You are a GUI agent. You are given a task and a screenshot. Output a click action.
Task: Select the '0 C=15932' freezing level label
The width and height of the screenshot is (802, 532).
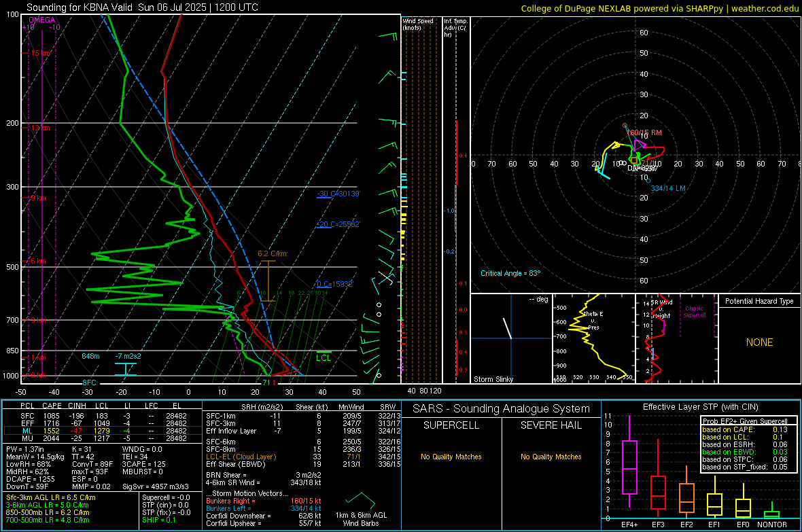click(335, 284)
